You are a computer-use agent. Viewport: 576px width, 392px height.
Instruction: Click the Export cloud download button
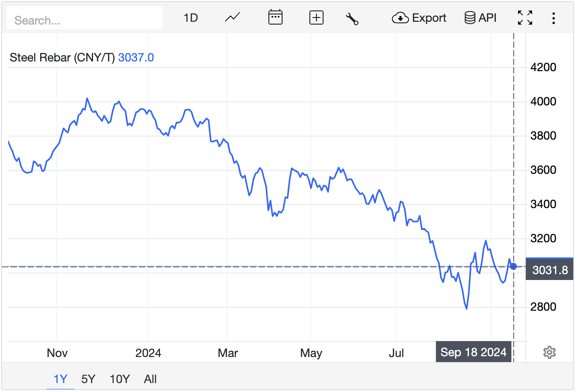tap(419, 18)
